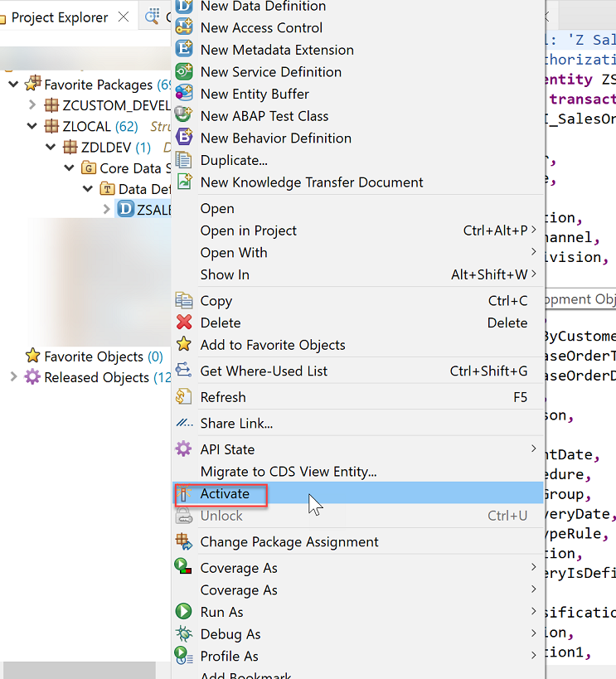This screenshot has height=679, width=616.
Task: Click the Get Where-Used List icon
Action: pos(184,371)
